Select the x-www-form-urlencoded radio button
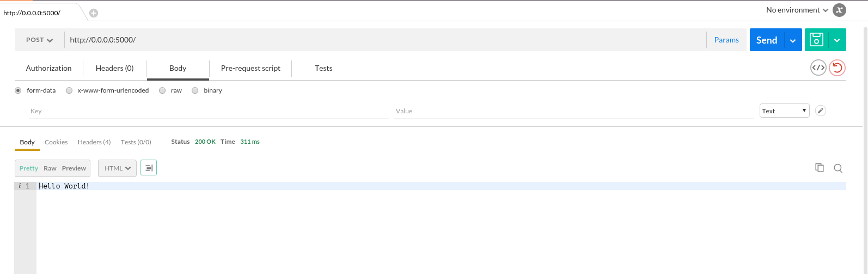The image size is (868, 274). 69,90
